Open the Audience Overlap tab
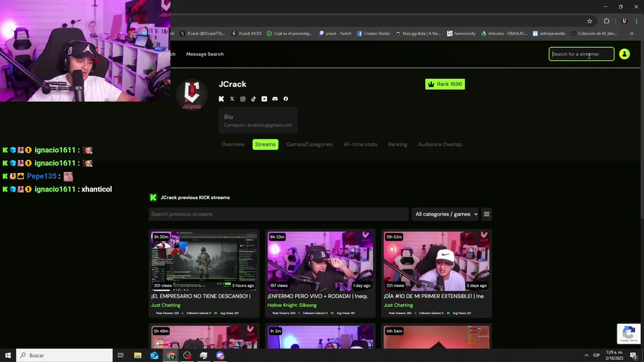Viewport: 644px width, 362px height. [440, 144]
